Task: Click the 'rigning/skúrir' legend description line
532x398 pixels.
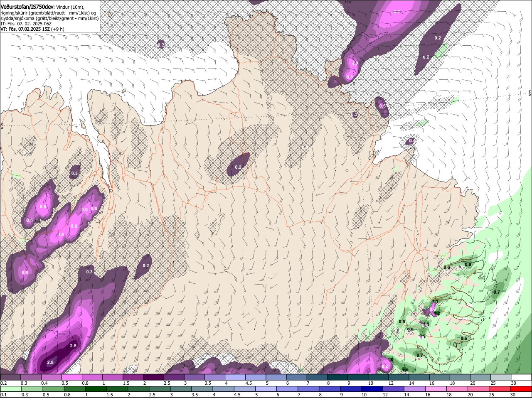Action: click(x=48, y=12)
